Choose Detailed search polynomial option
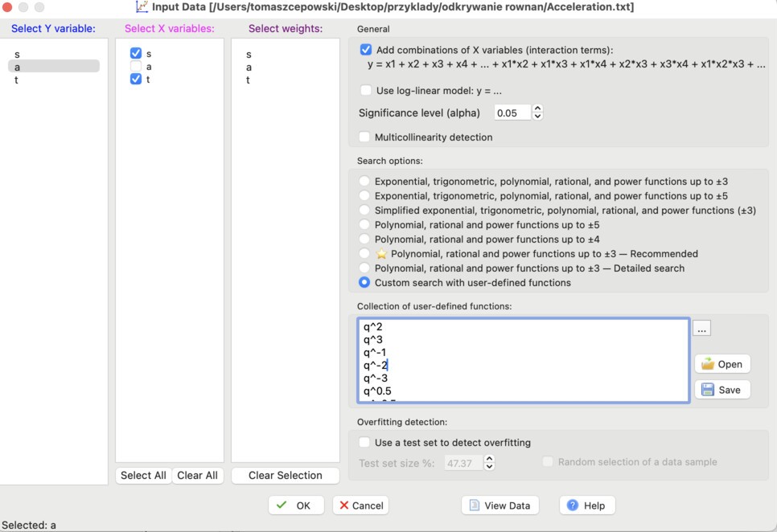777x532 pixels. tap(366, 268)
